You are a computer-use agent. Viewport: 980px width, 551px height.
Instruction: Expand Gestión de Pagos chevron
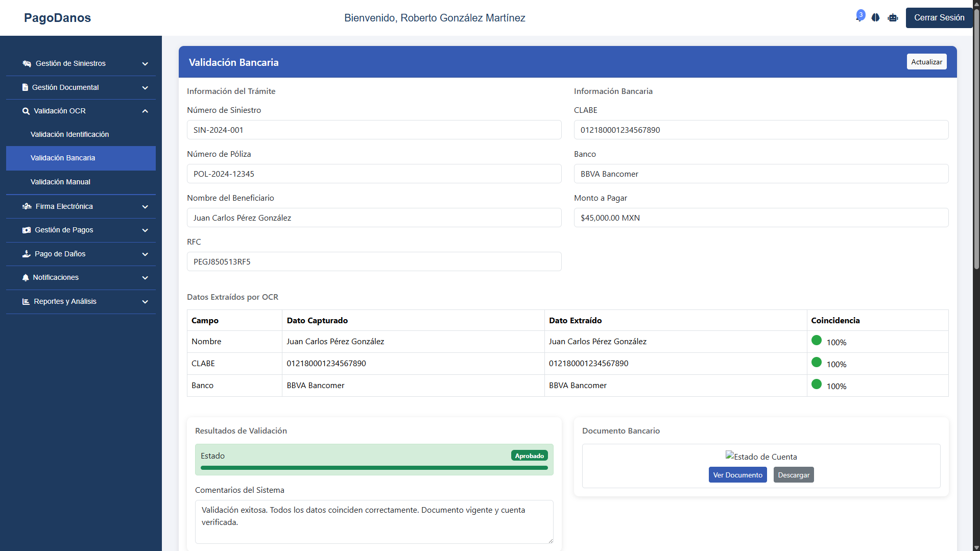pyautogui.click(x=145, y=230)
